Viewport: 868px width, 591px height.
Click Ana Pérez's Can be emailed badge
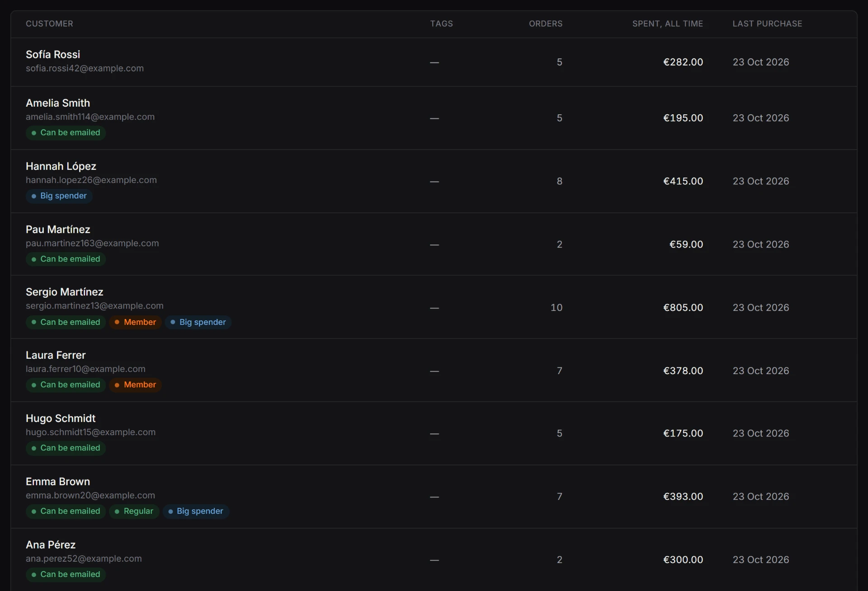(x=66, y=574)
